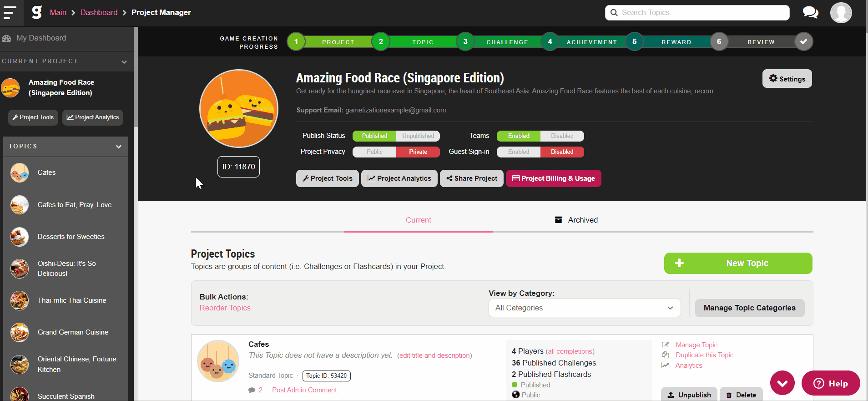The image size is (868, 401).
Task: Disable Teams for the project
Action: click(562, 136)
